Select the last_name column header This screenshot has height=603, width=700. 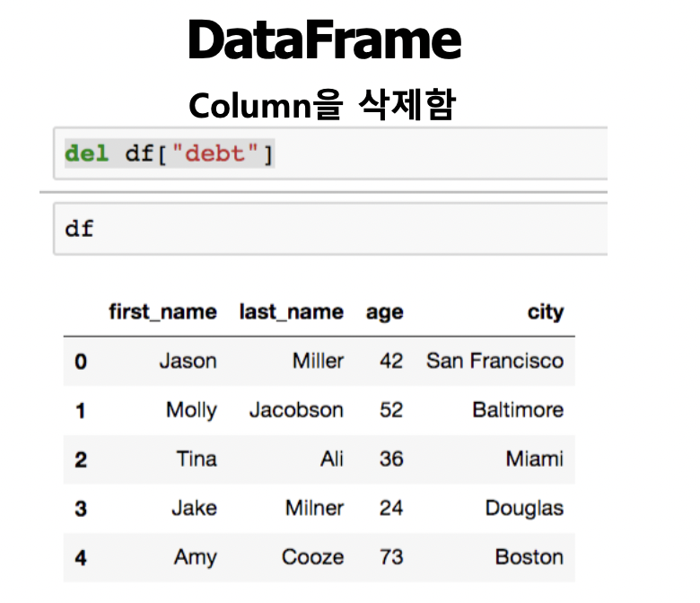292,311
